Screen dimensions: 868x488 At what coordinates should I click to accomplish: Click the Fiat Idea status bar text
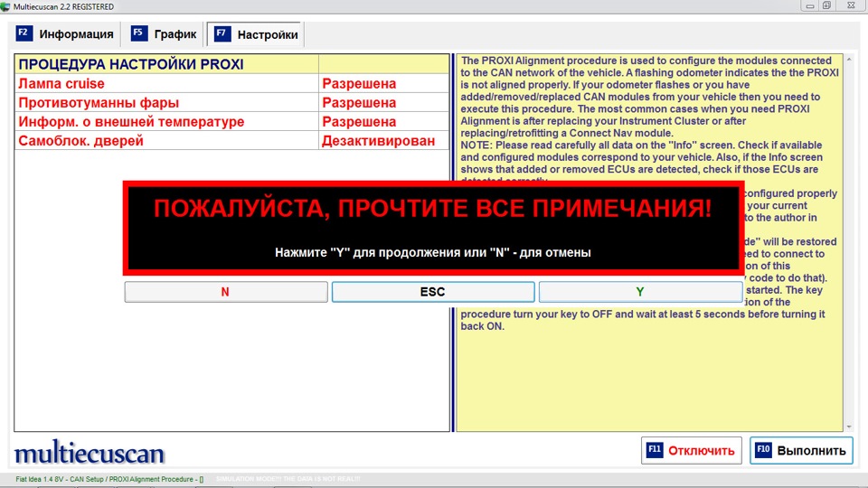coord(109,479)
